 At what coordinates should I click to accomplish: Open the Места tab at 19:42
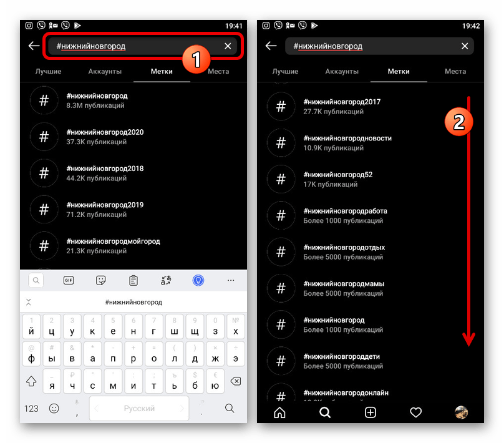[x=455, y=71]
